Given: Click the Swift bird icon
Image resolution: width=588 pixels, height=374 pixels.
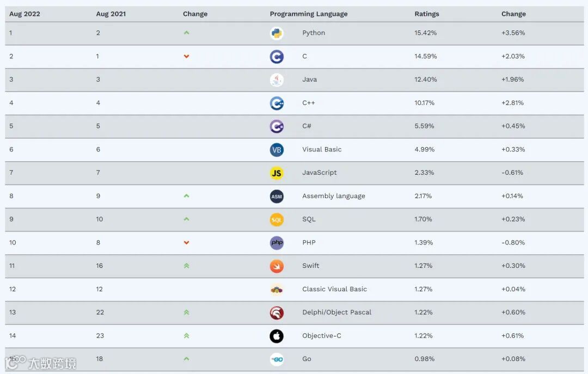Looking at the screenshot, I should coord(277,266).
